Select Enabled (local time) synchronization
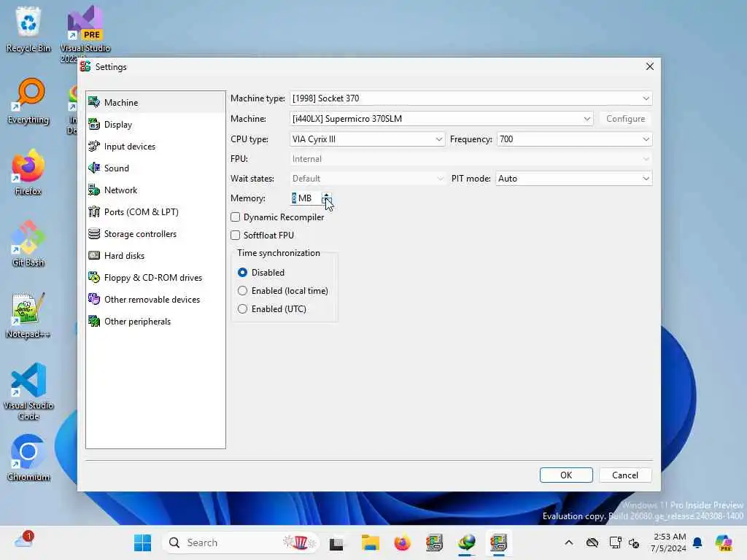The height and width of the screenshot is (560, 747). (242, 290)
